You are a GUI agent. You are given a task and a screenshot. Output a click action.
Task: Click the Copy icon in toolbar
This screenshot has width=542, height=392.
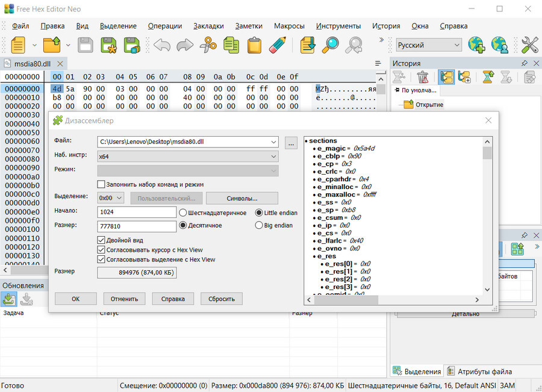pyautogui.click(x=231, y=45)
